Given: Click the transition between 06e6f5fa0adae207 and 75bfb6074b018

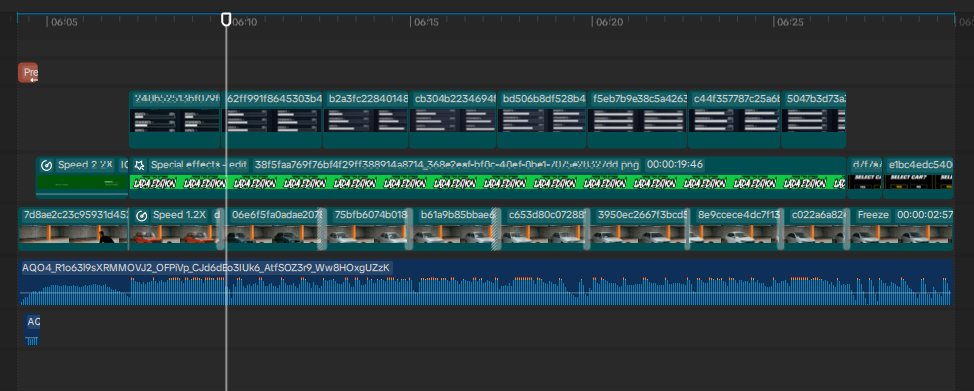Looking at the screenshot, I should (322, 228).
